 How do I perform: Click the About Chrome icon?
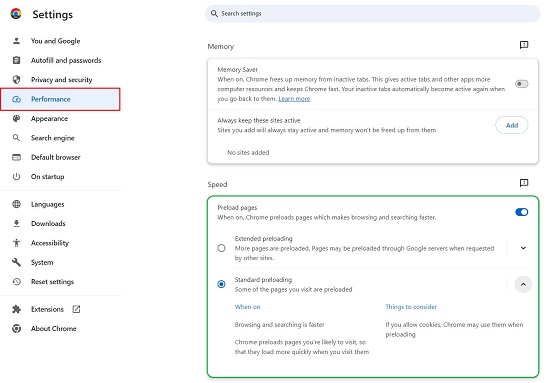pyautogui.click(x=16, y=329)
